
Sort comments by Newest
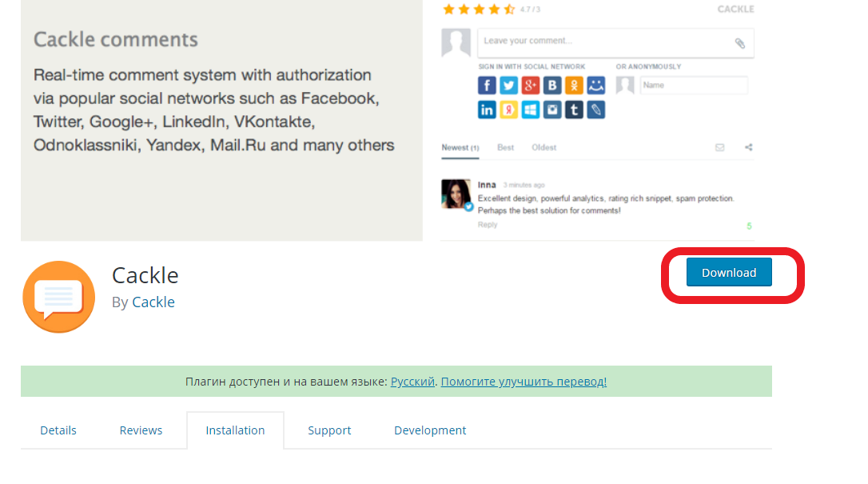460,148
